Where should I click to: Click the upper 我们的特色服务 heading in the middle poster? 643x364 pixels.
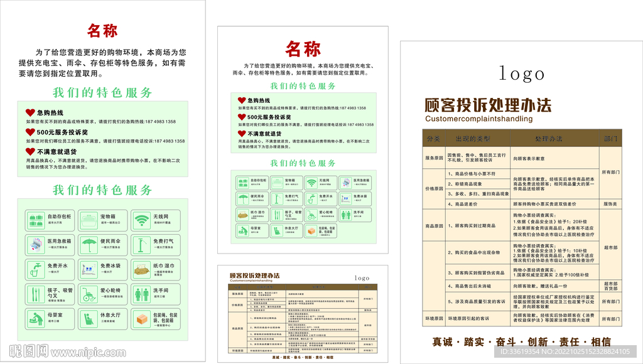(x=303, y=86)
